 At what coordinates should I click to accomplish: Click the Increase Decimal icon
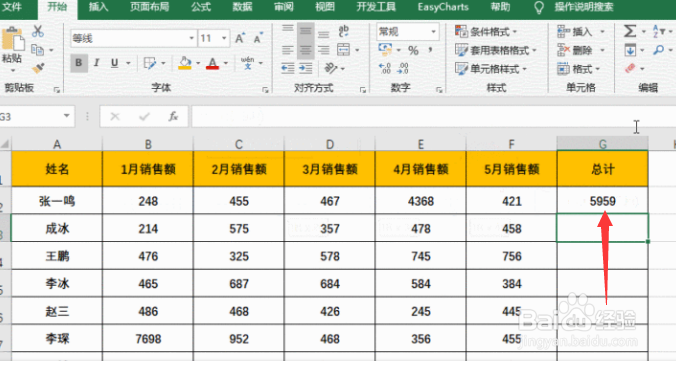(x=385, y=68)
